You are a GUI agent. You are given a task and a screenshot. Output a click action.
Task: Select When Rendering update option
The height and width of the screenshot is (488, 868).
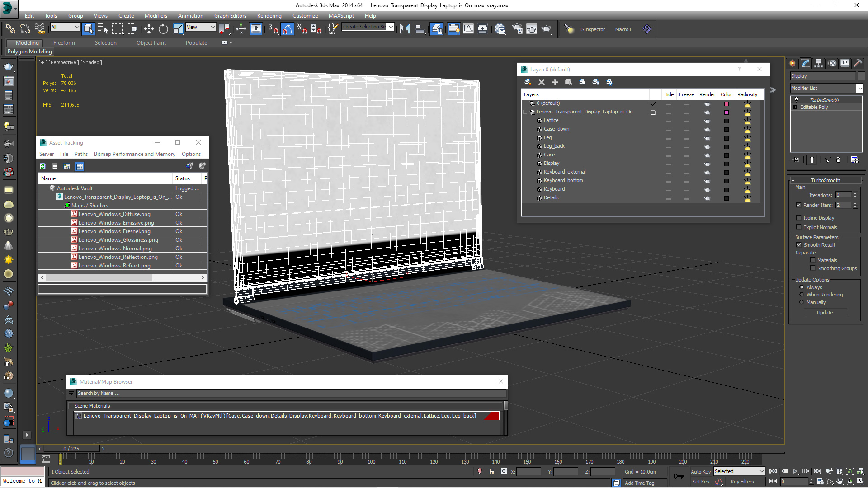pyautogui.click(x=802, y=295)
